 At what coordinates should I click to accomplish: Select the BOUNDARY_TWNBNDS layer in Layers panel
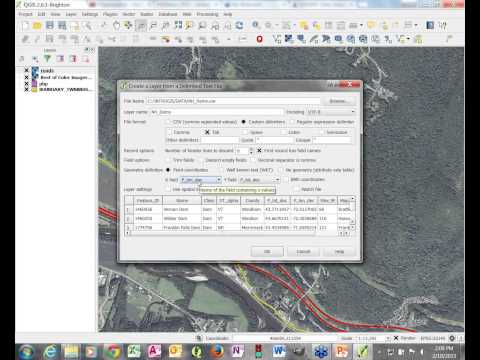click(65, 89)
